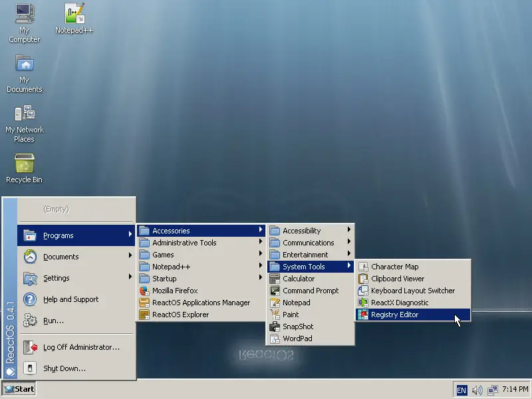
Task: Click the Startup folder label
Action: tap(164, 279)
